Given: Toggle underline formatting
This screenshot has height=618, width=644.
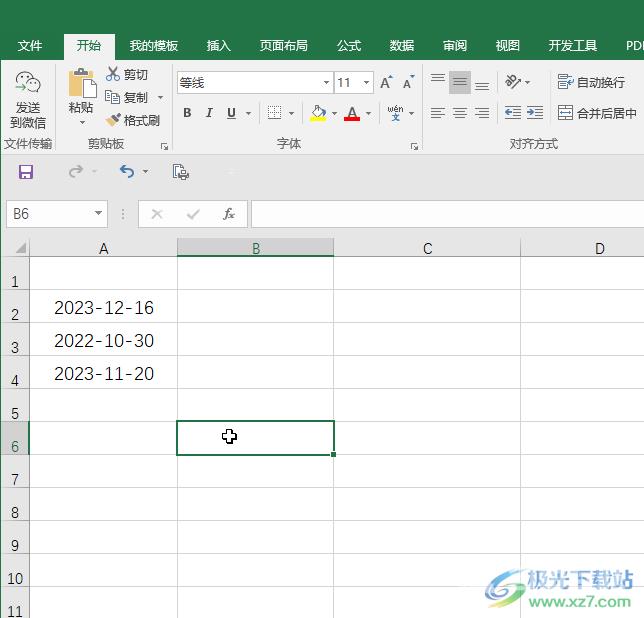Looking at the screenshot, I should pyautogui.click(x=231, y=113).
